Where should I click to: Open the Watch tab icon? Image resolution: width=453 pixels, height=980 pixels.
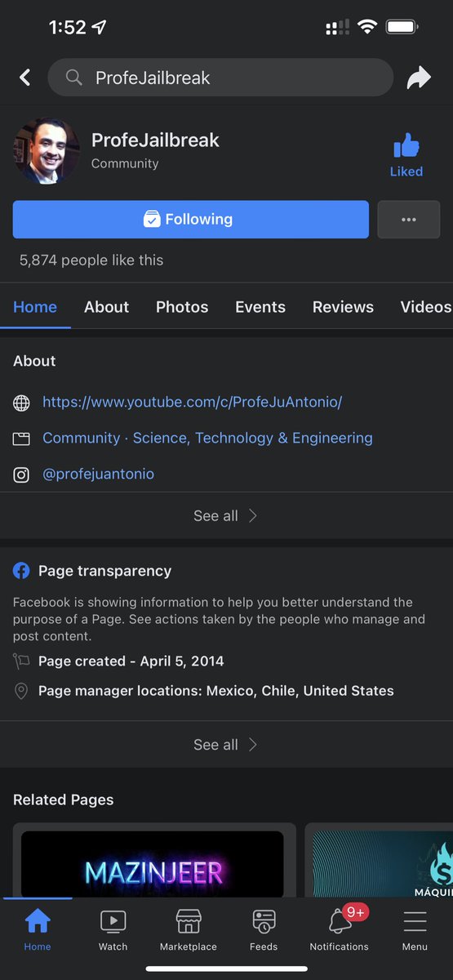(113, 922)
